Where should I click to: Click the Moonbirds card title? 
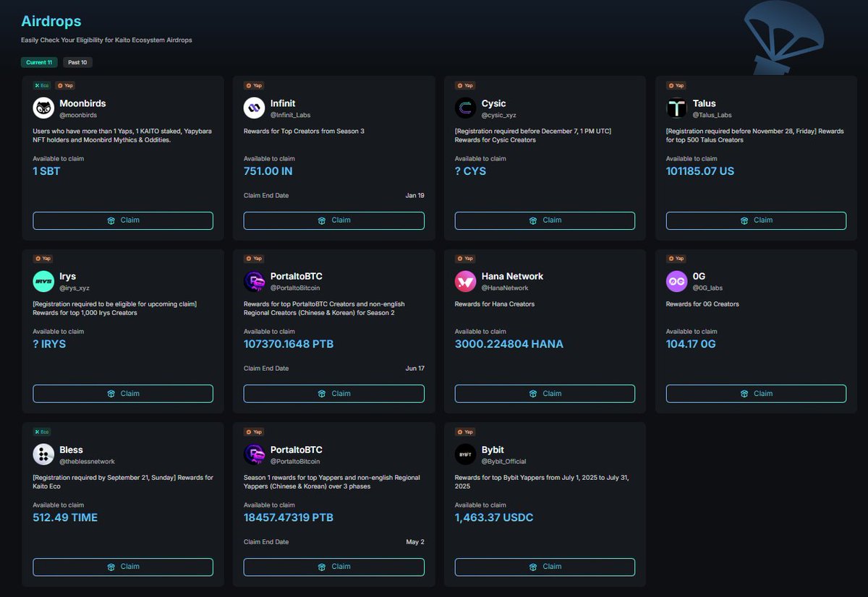[x=83, y=103]
